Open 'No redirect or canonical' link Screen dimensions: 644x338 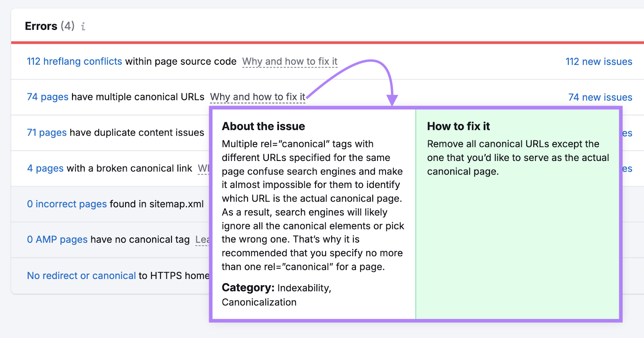coord(81,276)
